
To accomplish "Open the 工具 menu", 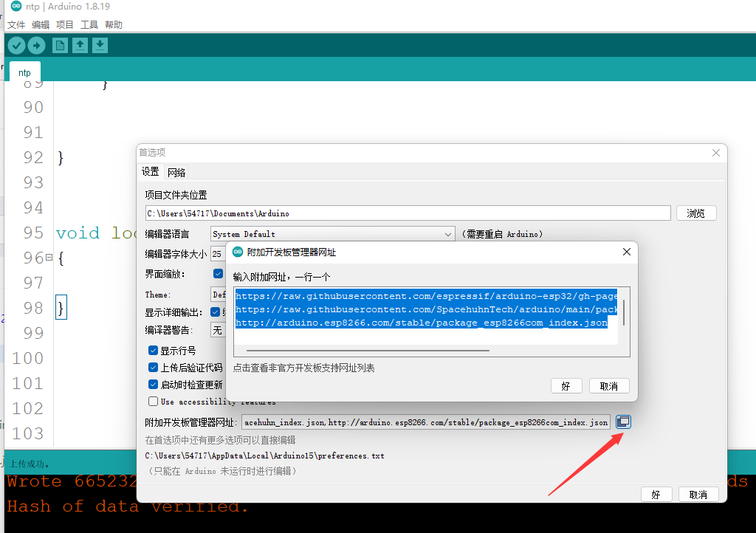I will pos(89,24).
